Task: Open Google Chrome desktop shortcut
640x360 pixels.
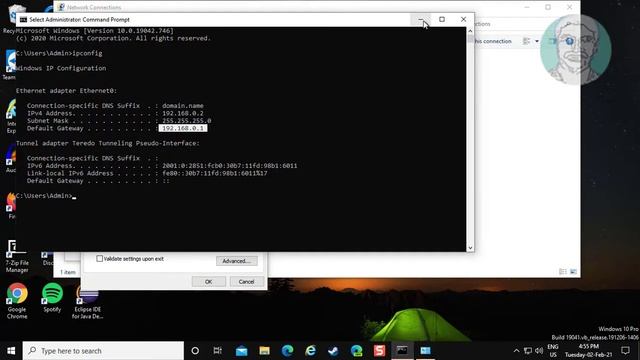Action: coord(17,301)
